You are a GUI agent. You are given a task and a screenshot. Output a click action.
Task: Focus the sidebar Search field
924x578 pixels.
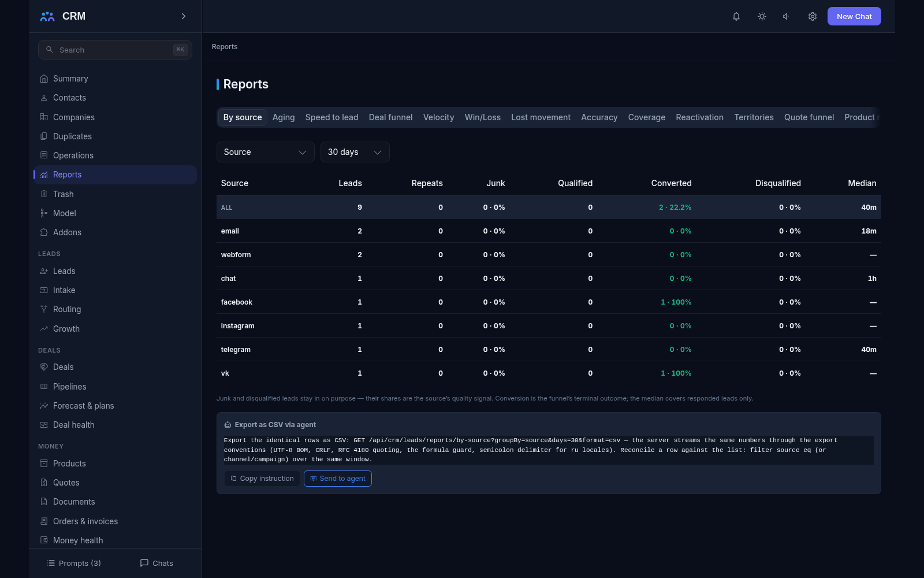115,50
